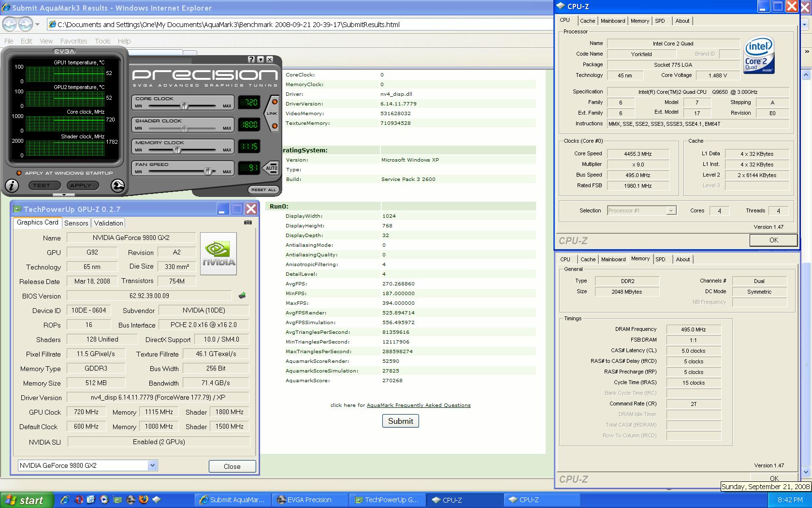Image resolution: width=812 pixels, height=508 pixels.
Task: Click the GPU-Z BIOS save chip icon
Action: click(x=242, y=296)
